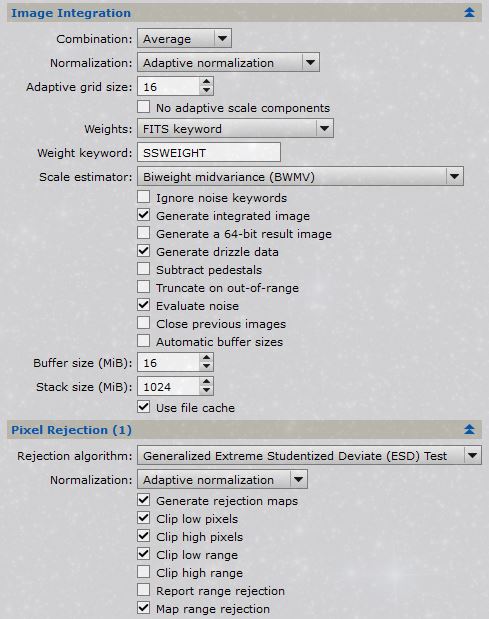Viewport: 489px width, 619px height.
Task: Collapse the Image Integration section
Action: [x=469, y=13]
